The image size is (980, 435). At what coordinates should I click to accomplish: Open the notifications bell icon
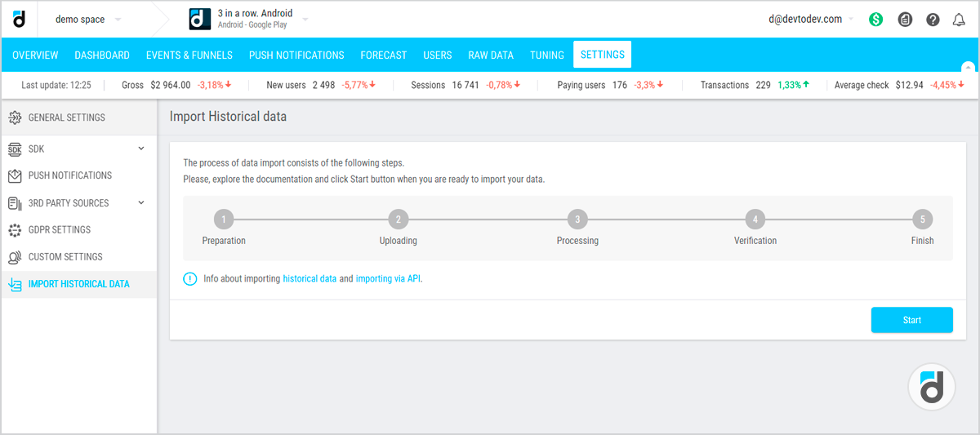[x=959, y=20]
